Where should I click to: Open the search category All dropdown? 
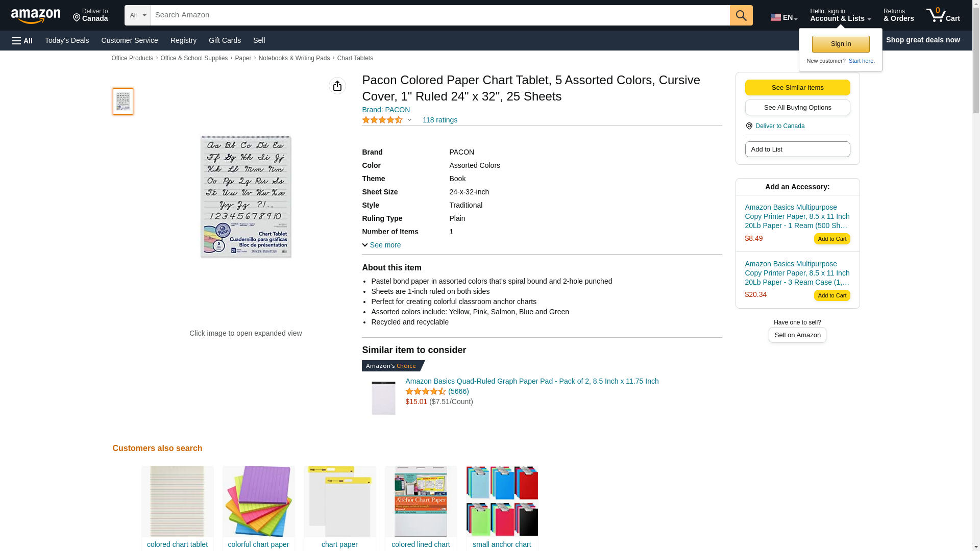(137, 15)
